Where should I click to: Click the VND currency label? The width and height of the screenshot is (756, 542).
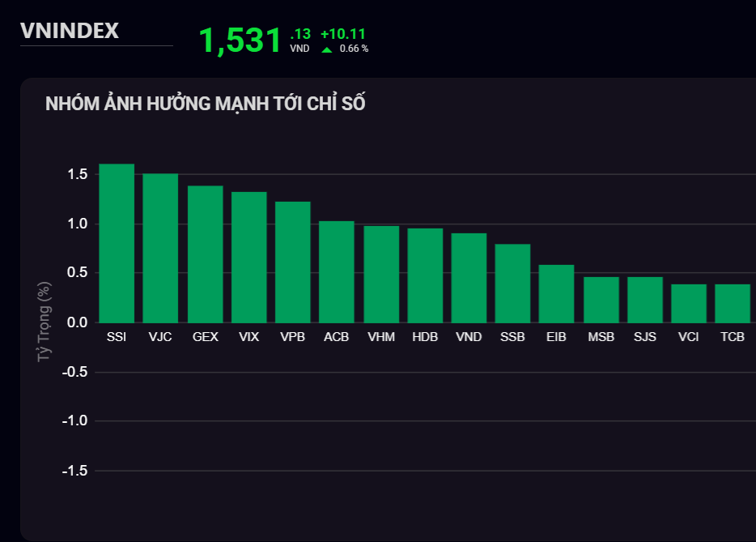[299, 49]
